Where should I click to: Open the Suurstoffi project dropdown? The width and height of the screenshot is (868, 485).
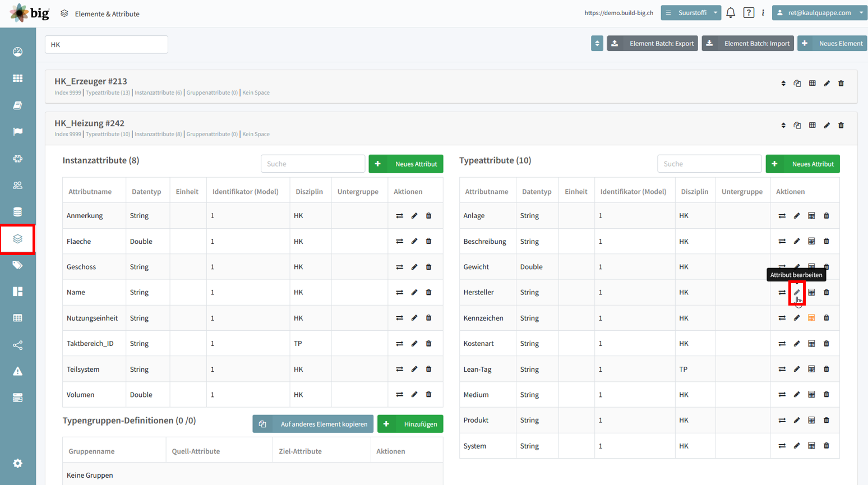click(691, 13)
